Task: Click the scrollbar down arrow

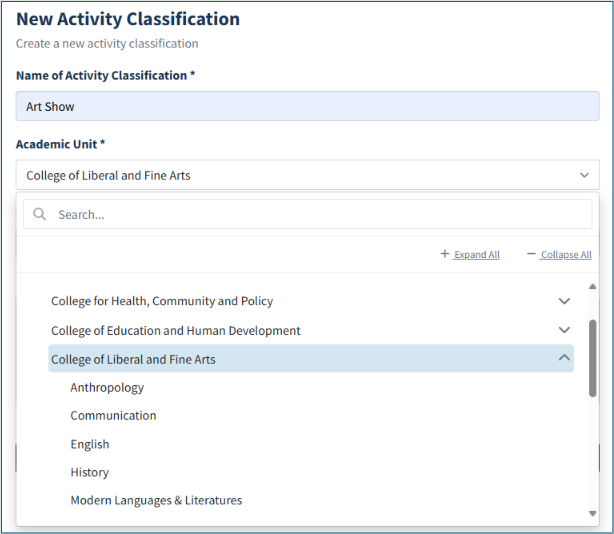Action: point(592,513)
